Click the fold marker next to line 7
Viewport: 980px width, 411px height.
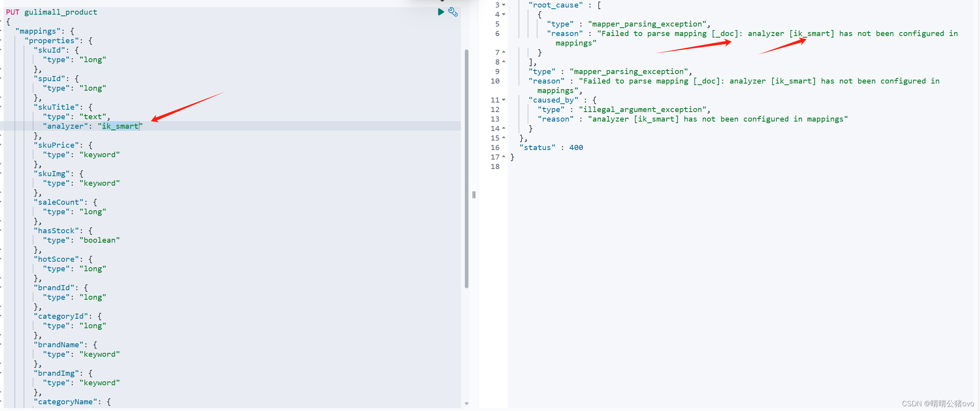coord(503,51)
